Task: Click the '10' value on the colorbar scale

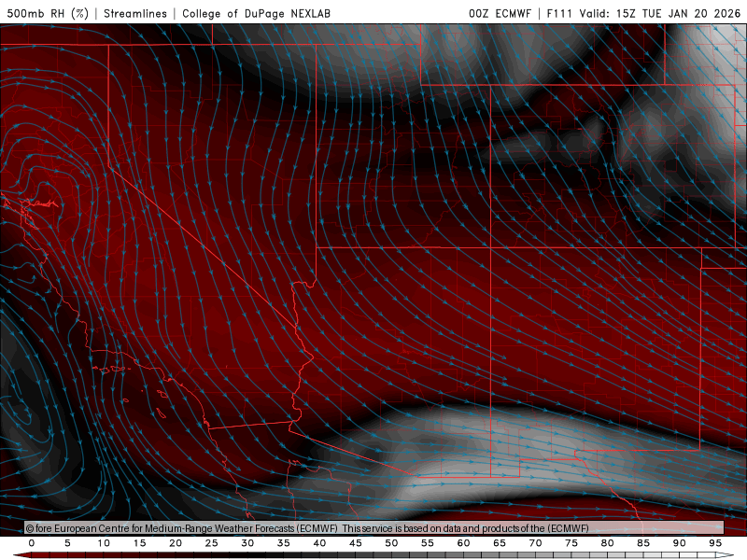Action: [x=104, y=543]
